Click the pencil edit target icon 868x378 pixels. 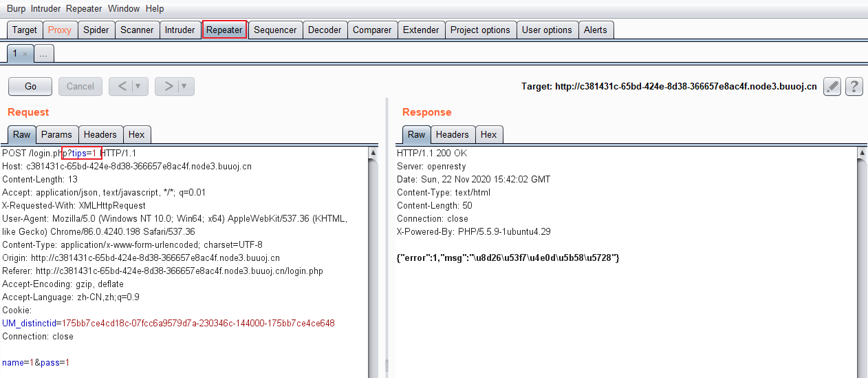(832, 87)
